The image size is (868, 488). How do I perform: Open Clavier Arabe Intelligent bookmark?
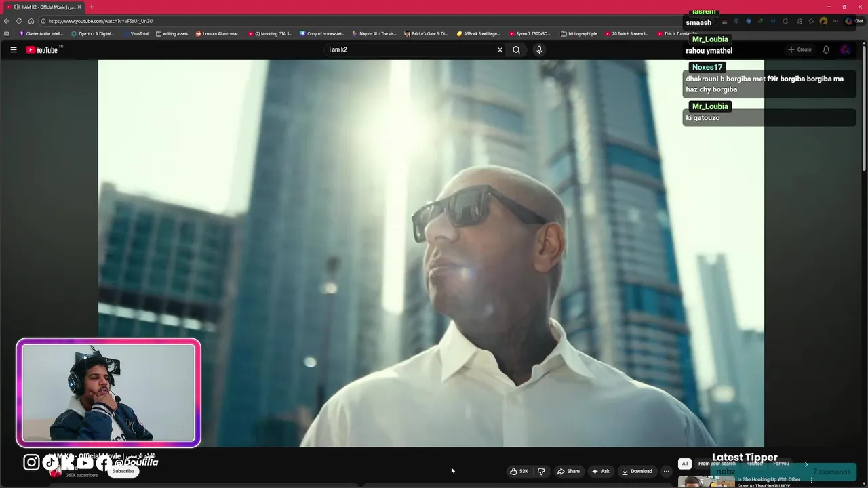41,33
